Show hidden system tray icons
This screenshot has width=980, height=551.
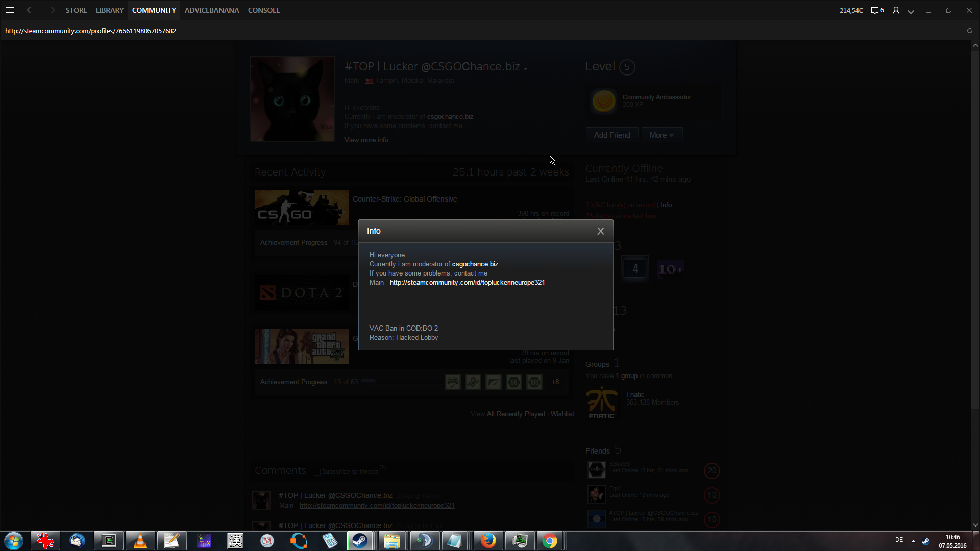click(913, 541)
